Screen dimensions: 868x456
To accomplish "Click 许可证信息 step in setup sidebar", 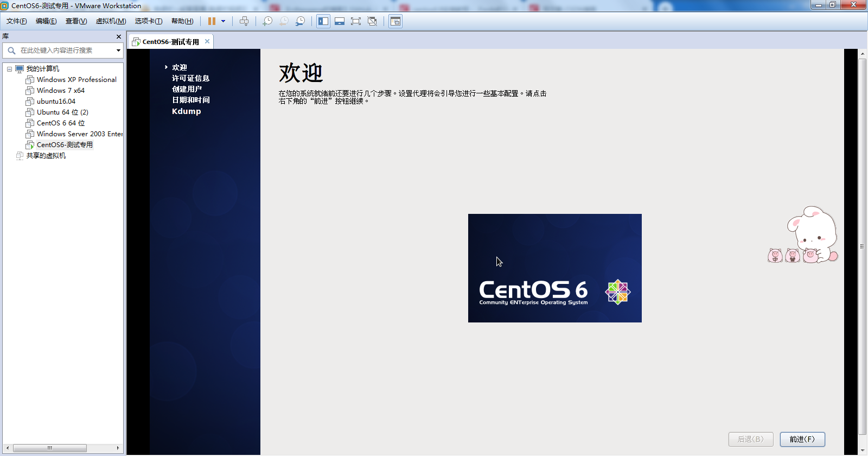I will 190,78.
